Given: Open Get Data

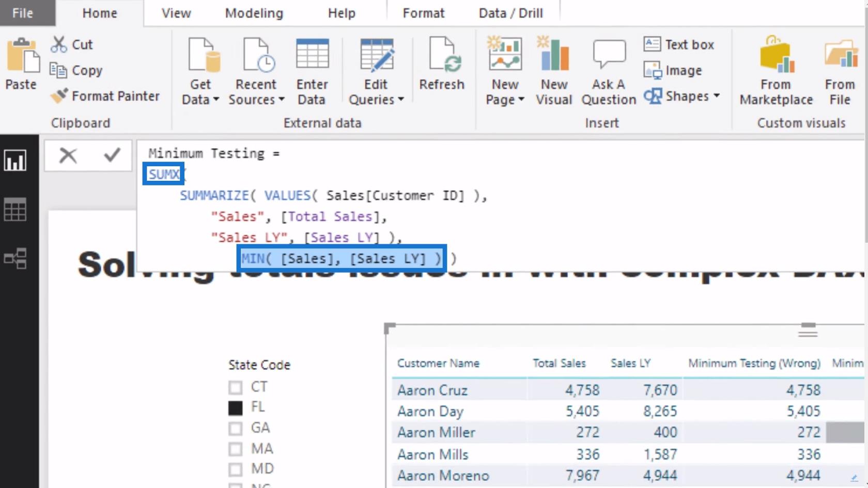Looking at the screenshot, I should (201, 72).
